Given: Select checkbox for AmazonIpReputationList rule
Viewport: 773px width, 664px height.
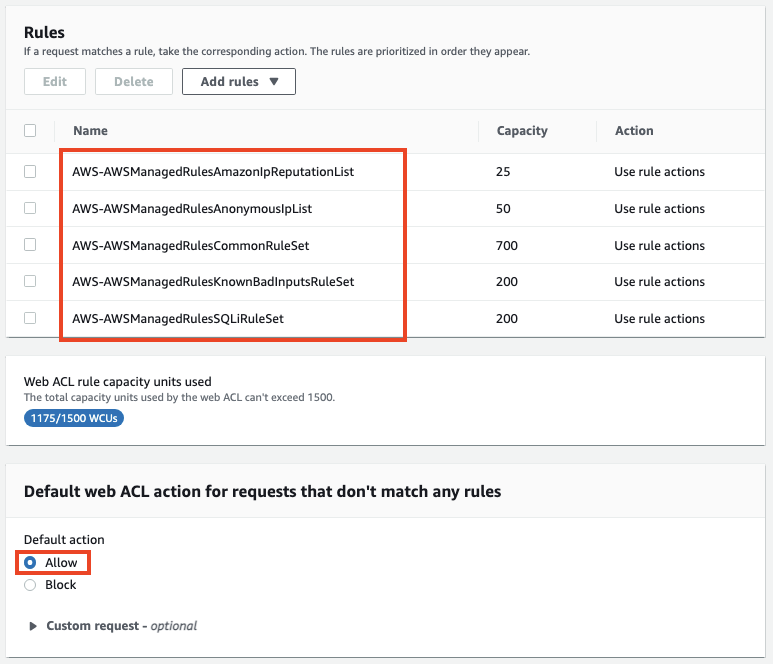Looking at the screenshot, I should pyautogui.click(x=30, y=172).
